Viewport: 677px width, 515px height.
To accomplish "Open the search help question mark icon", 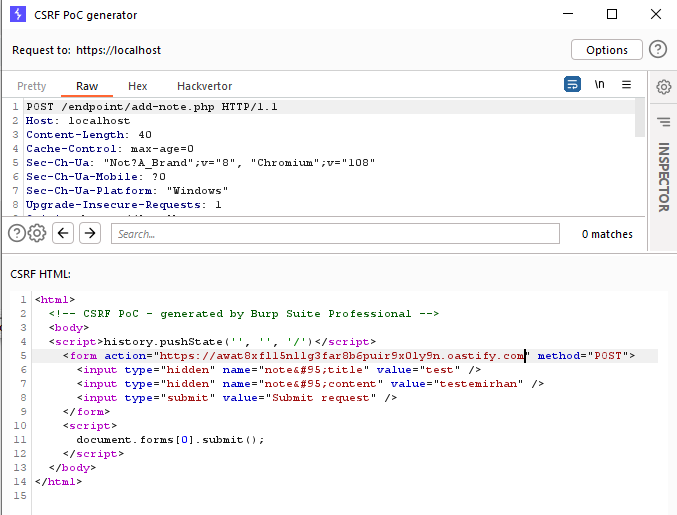I will tap(17, 234).
